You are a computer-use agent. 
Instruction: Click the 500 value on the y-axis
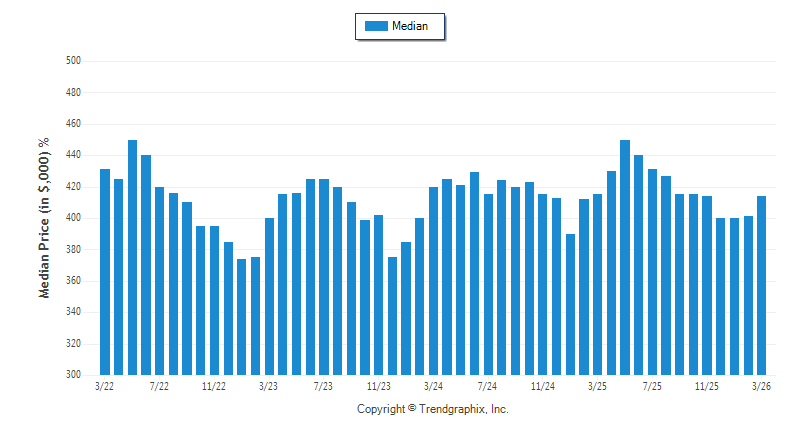73,61
